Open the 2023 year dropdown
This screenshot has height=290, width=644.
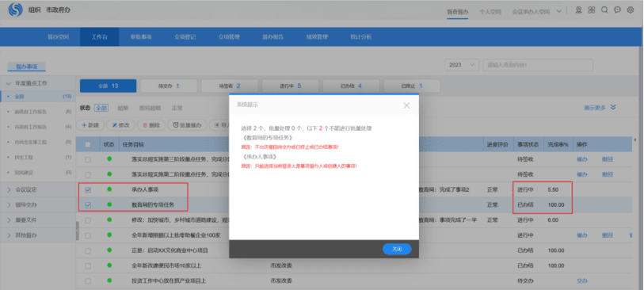tap(462, 65)
